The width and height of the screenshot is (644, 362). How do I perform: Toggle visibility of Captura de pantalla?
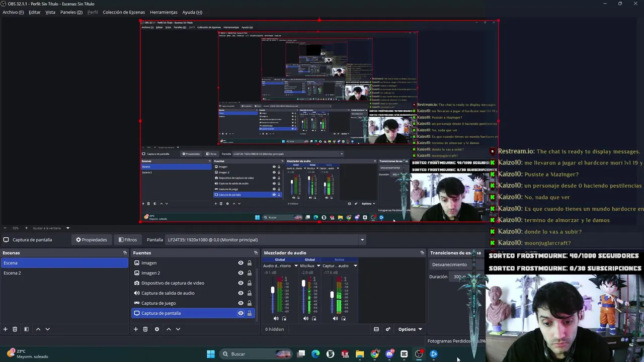coord(240,313)
